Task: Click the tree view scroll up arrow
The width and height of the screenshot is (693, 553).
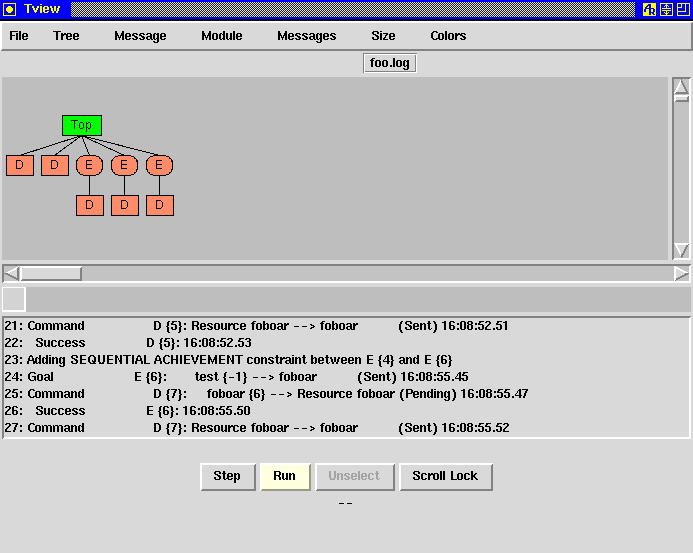Action: (x=681, y=85)
